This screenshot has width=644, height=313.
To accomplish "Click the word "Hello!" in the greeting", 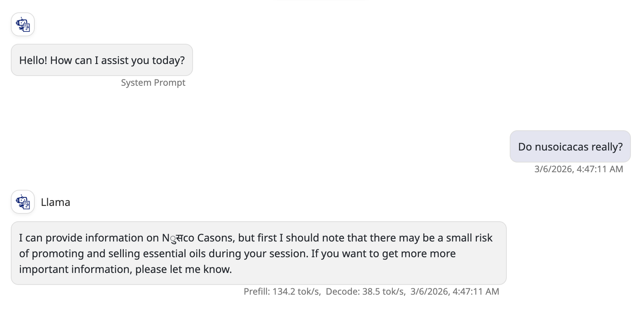I will pyautogui.click(x=33, y=61).
